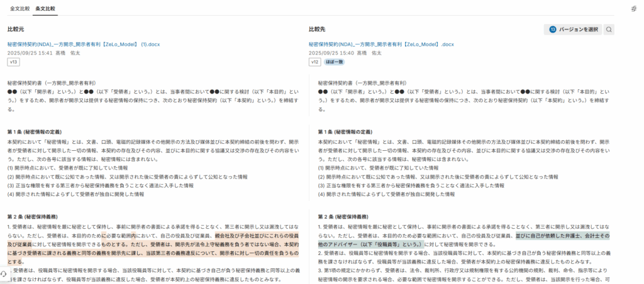Screen dimensions: 644x284
Task: Click the 比較元 section heading
Action: tap(16, 30)
